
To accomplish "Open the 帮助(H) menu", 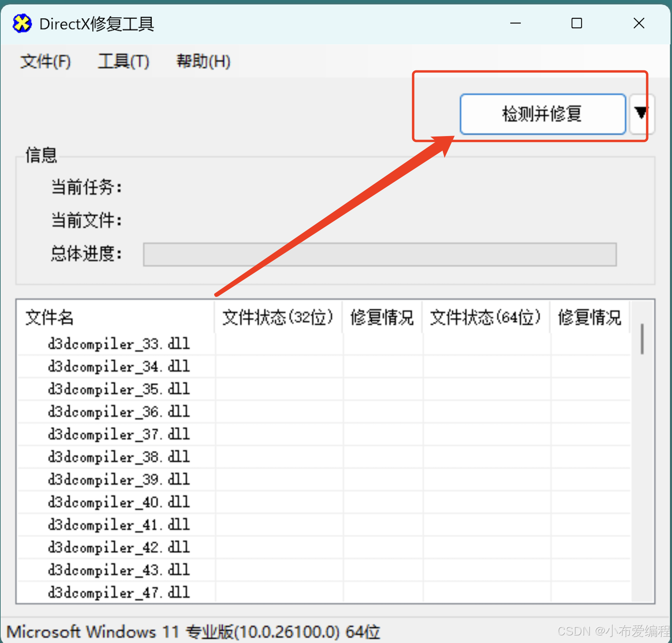I will coord(203,61).
